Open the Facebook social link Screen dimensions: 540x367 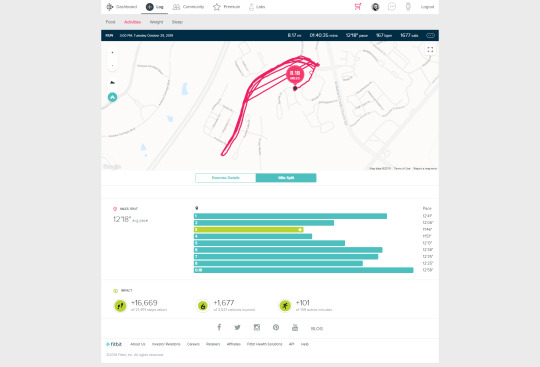tap(219, 327)
